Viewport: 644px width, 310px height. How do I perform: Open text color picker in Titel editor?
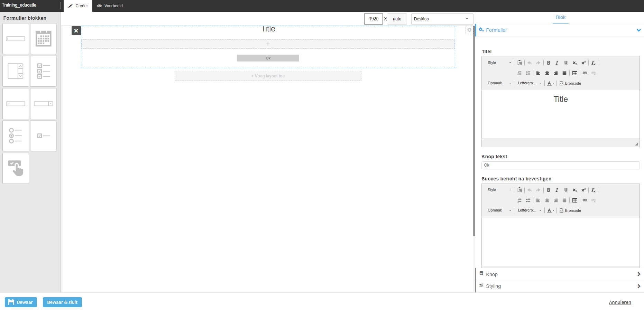[551, 83]
